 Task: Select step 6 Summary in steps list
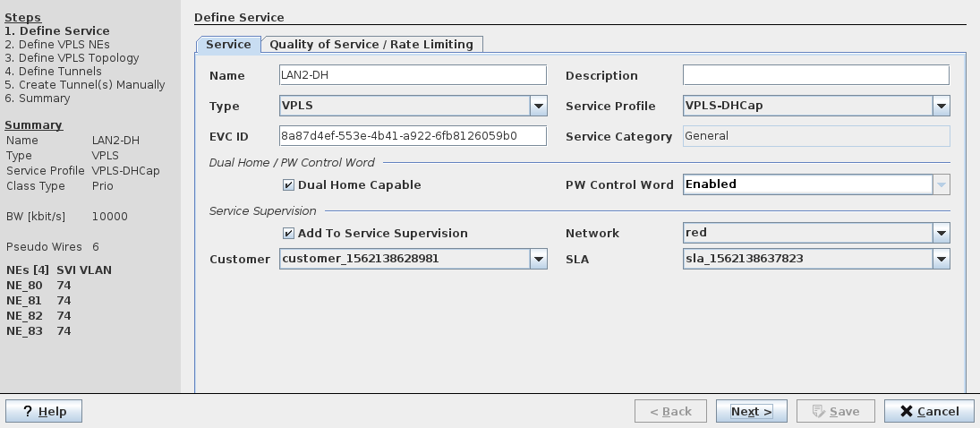pos(37,98)
